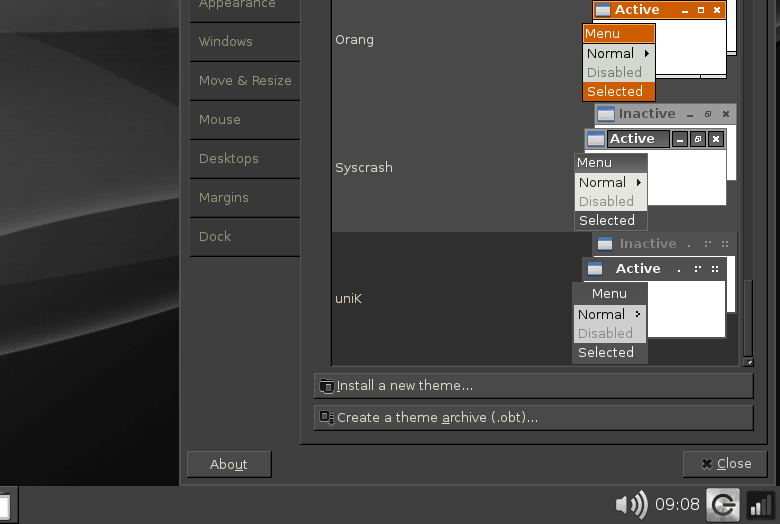Image resolution: width=780 pixels, height=524 pixels.
Task: Click the 09:08 clock in taskbar
Action: 677,505
